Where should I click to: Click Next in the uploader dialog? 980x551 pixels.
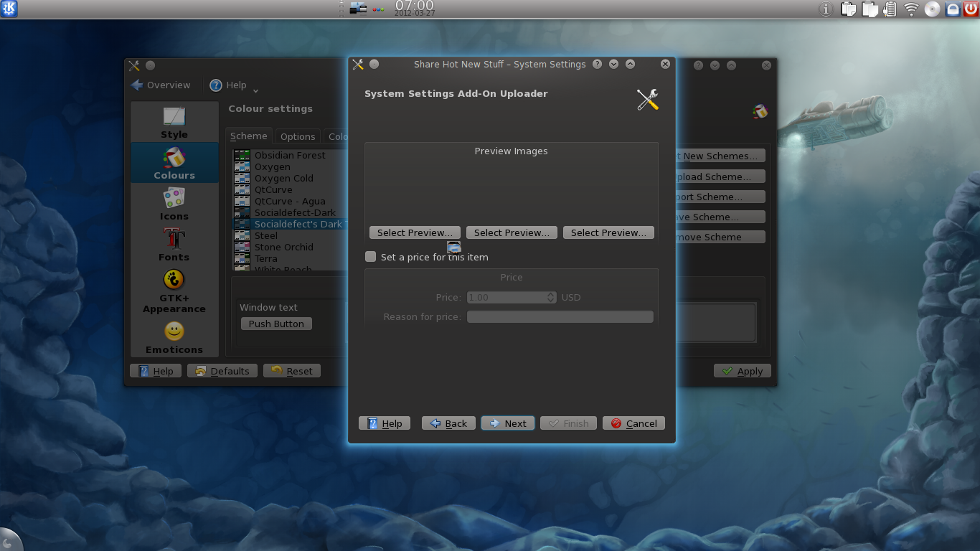coord(508,423)
